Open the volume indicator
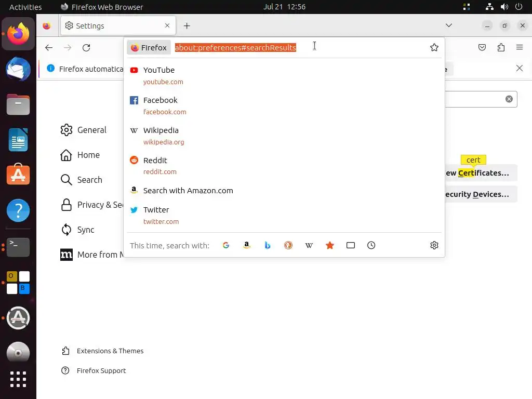 tap(504, 7)
